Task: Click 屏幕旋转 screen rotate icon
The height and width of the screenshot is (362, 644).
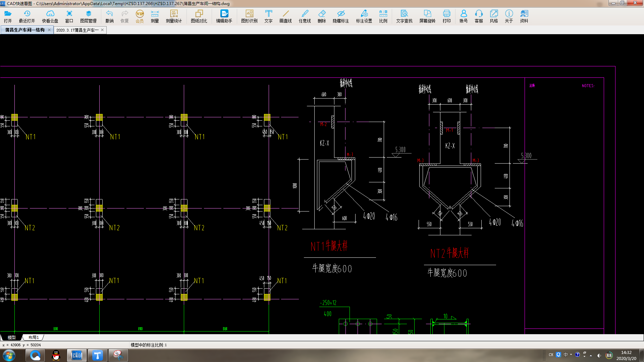Action: (x=427, y=16)
